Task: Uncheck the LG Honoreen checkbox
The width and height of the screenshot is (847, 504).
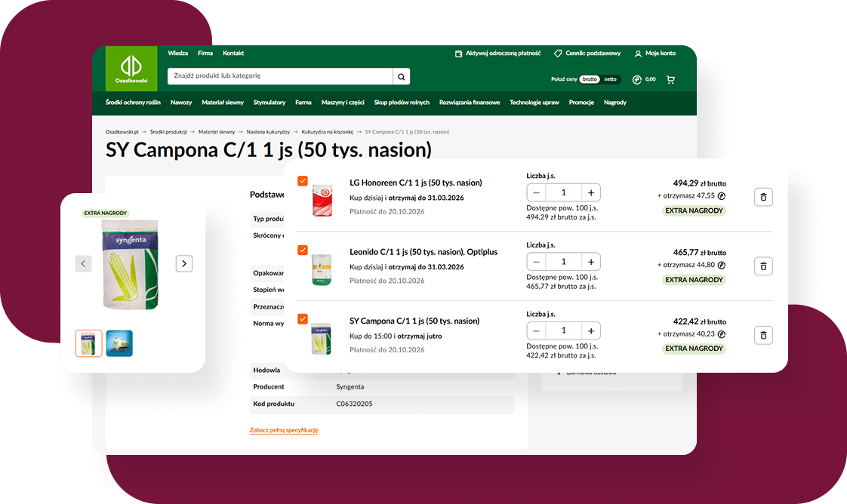Action: (x=303, y=181)
